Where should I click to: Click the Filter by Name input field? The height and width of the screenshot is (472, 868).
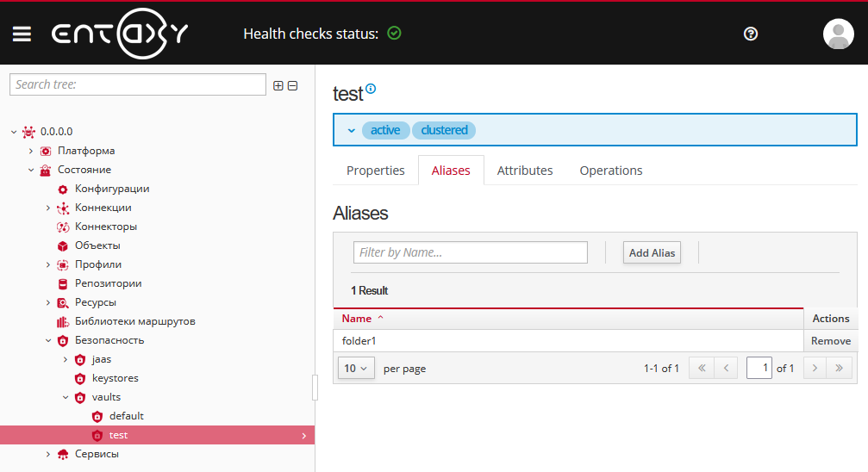(470, 252)
